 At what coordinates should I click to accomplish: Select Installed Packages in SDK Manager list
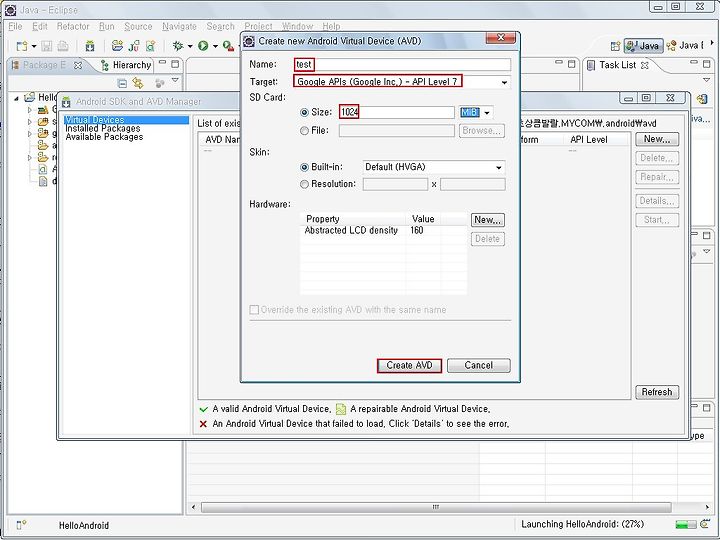point(103,129)
